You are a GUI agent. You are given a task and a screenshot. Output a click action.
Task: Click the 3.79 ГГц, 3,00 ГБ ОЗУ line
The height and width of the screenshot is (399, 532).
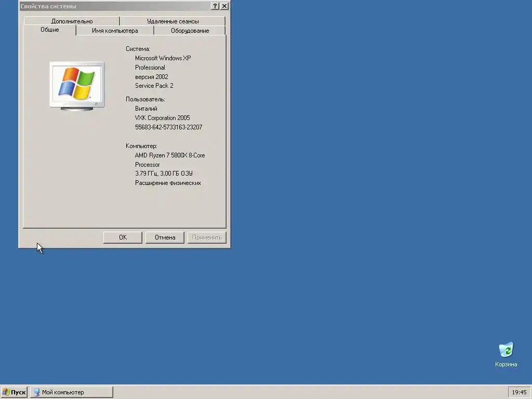pyautogui.click(x=164, y=174)
